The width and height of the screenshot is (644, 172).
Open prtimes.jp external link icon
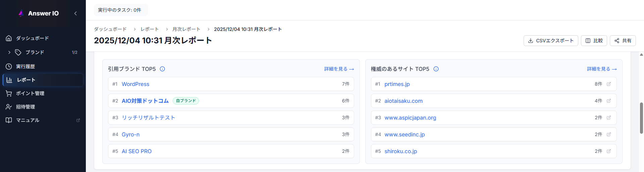point(609,84)
